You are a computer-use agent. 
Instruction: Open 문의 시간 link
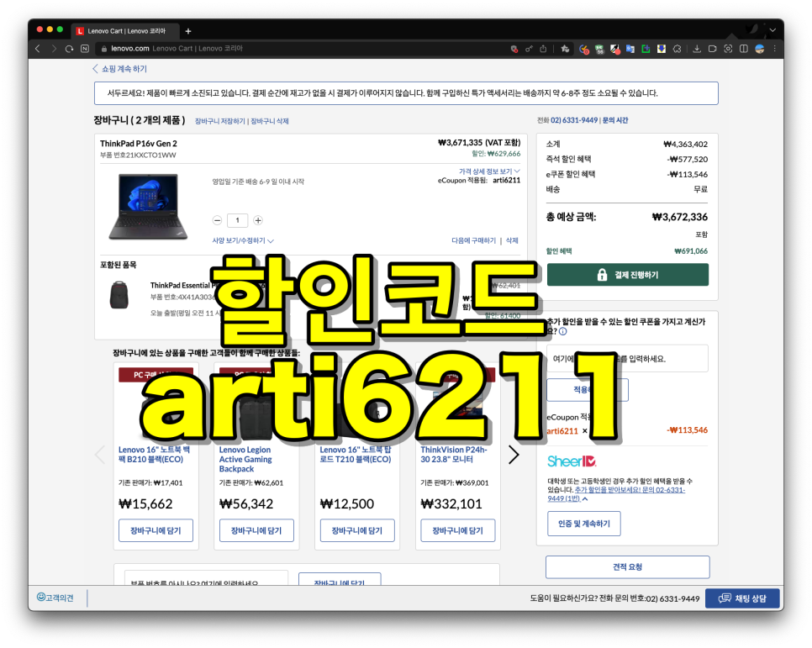[615, 120]
